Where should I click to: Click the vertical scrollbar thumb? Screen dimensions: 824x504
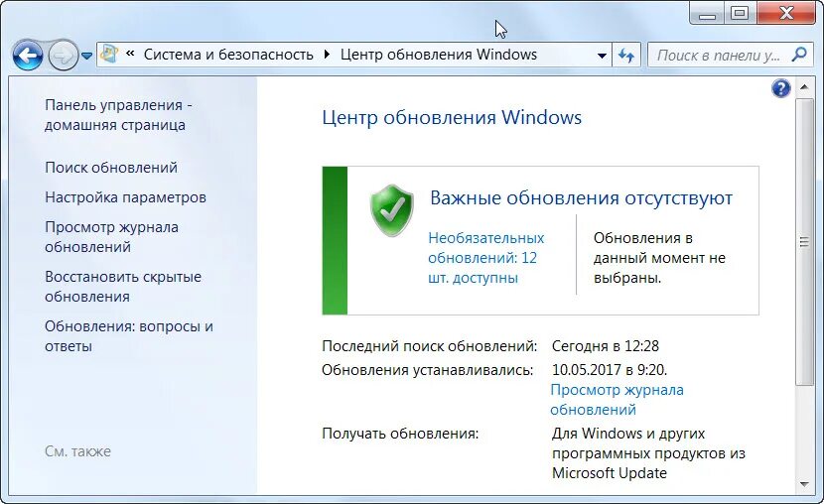click(803, 241)
